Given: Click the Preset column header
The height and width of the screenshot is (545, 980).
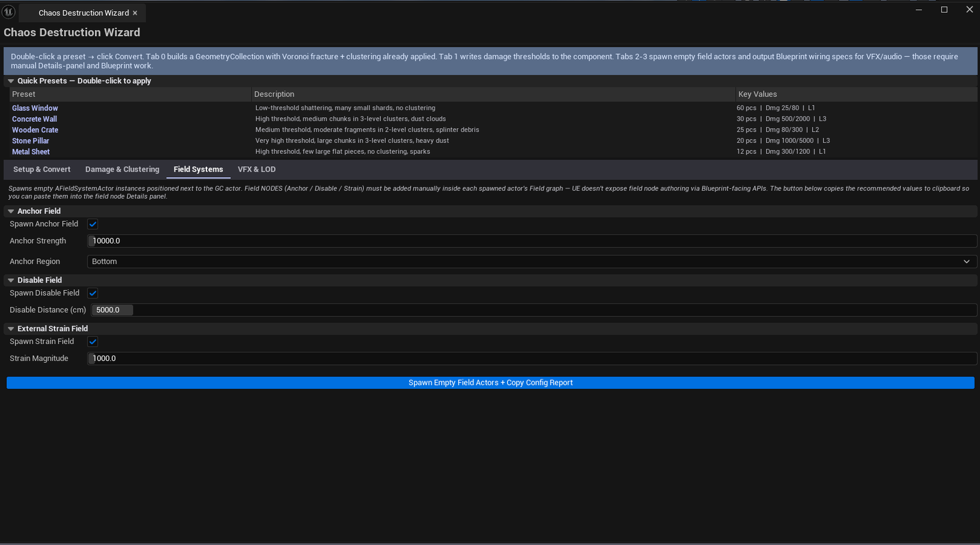Looking at the screenshot, I should [130, 94].
